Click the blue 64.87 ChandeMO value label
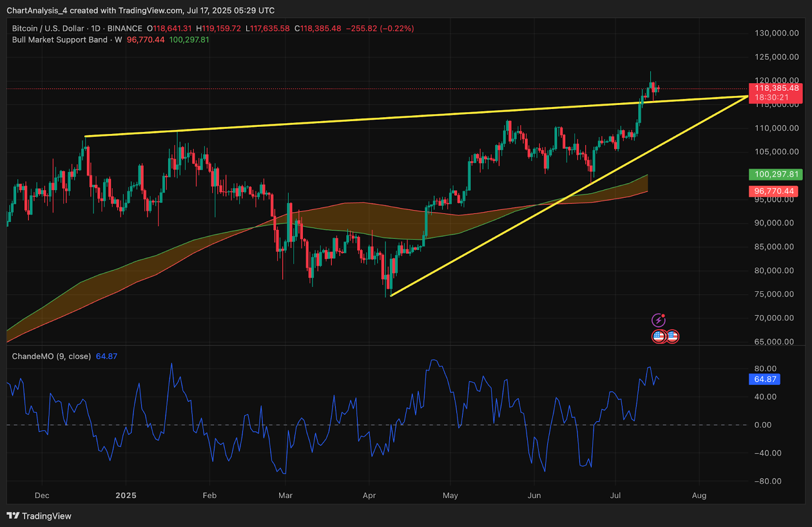Image resolution: width=812 pixels, height=527 pixels. pos(765,379)
